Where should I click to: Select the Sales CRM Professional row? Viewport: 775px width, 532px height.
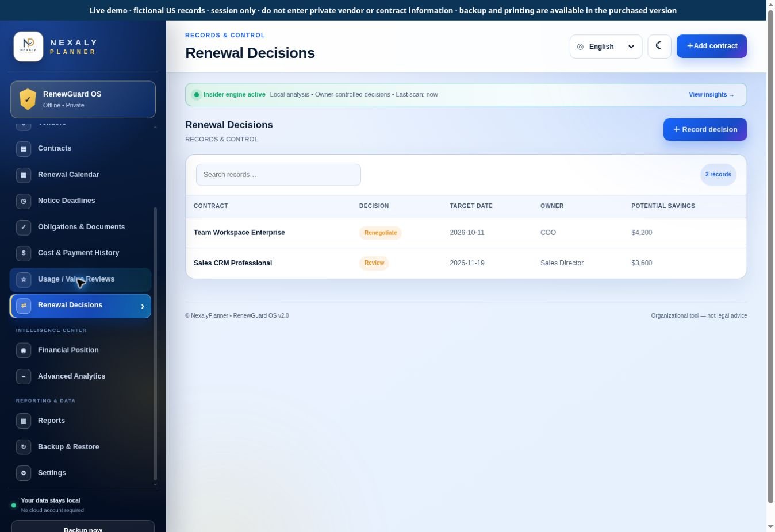[466, 263]
